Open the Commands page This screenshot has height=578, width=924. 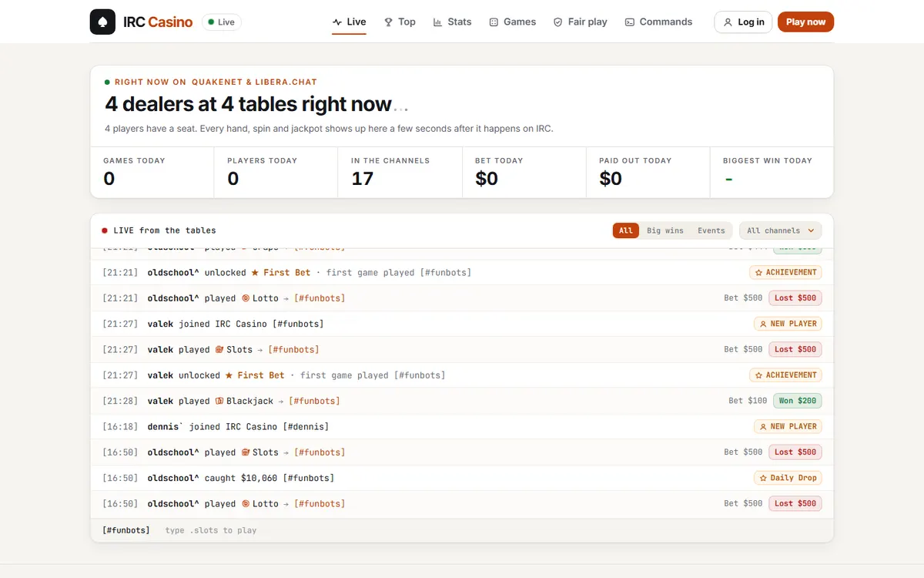click(658, 22)
